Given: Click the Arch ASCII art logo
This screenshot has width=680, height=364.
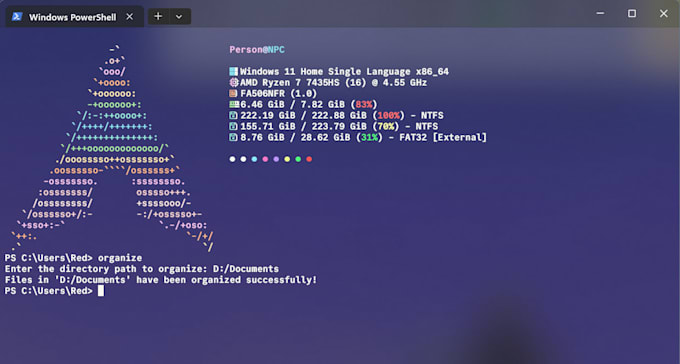Looking at the screenshot, I should tap(113, 148).
